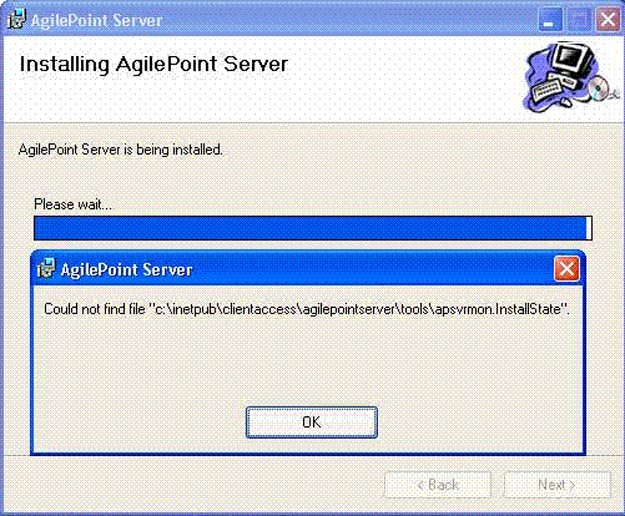This screenshot has height=516, width=625.
Task: Click the error dialog's title bar icon
Action: point(46,270)
